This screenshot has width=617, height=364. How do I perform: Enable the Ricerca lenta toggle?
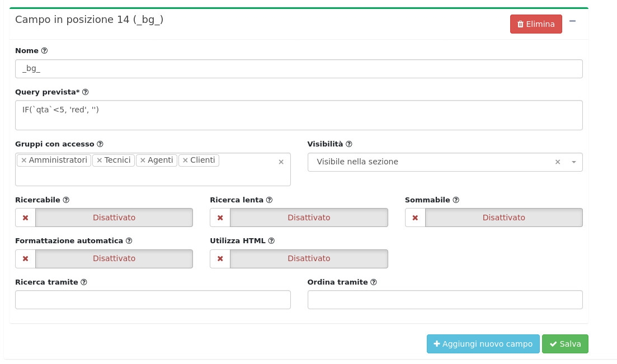(x=299, y=218)
